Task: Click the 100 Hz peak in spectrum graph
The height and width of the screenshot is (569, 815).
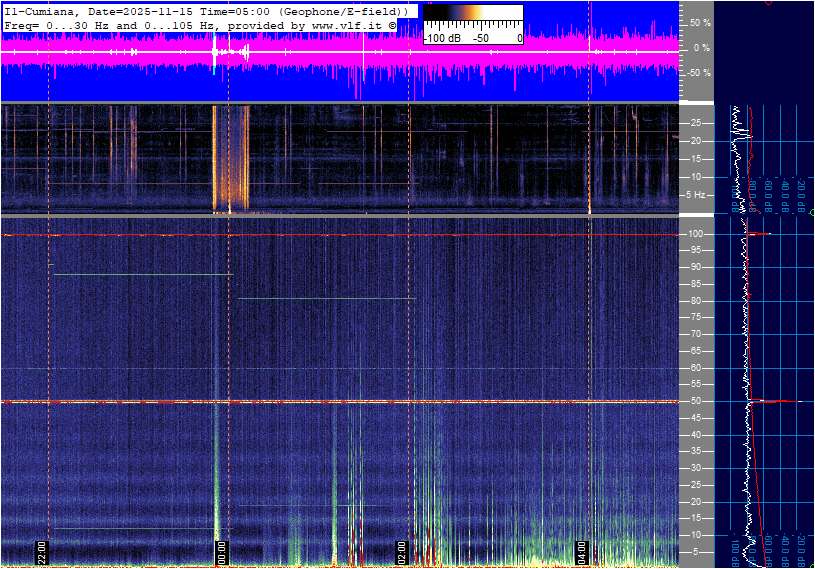Action: 758,234
